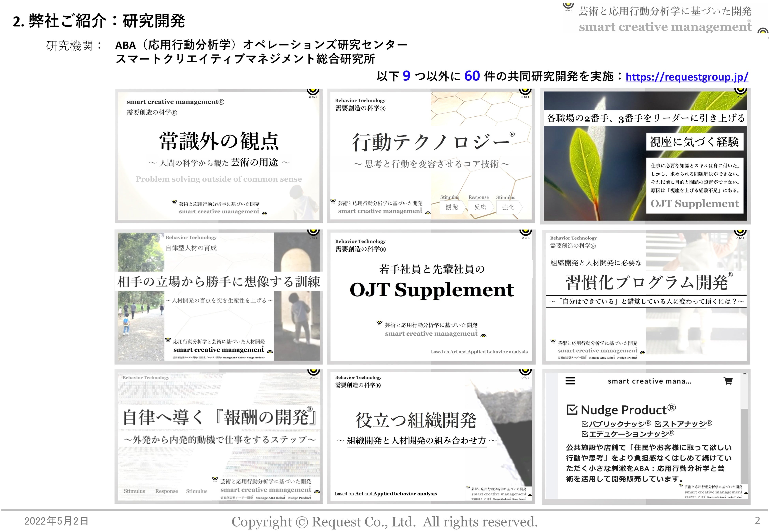Open the hamburger menu in Nudge Product panel
Viewport: 769px width, 532px height.
(x=570, y=381)
